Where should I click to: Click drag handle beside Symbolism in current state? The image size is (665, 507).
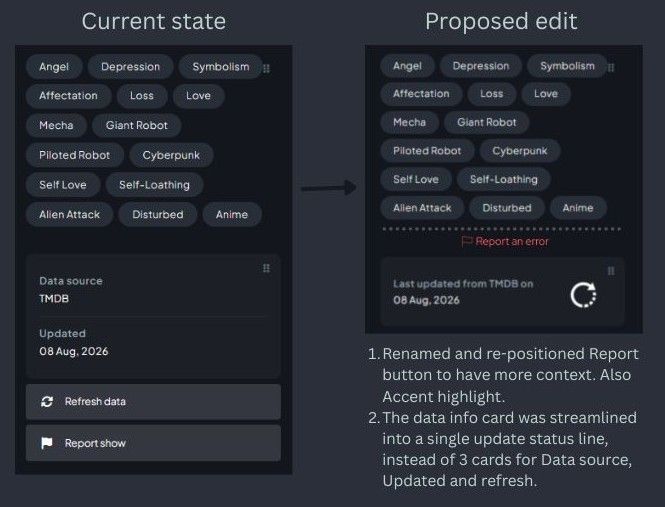266,68
